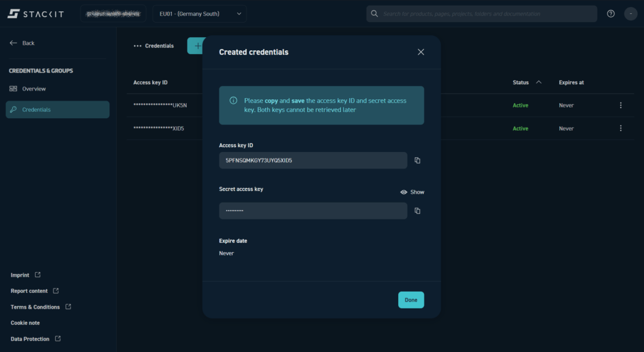Open the Overview sidebar item
Image resolution: width=644 pixels, height=352 pixels.
34,89
